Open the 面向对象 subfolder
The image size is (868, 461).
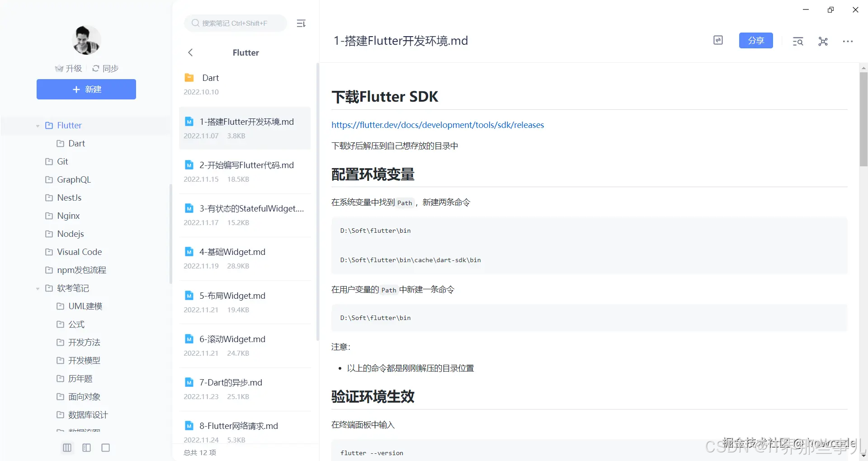pyautogui.click(x=84, y=396)
